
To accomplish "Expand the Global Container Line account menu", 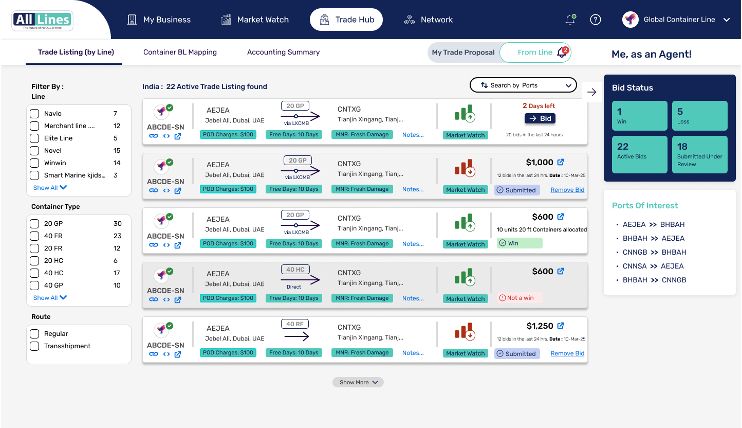I will coord(726,20).
